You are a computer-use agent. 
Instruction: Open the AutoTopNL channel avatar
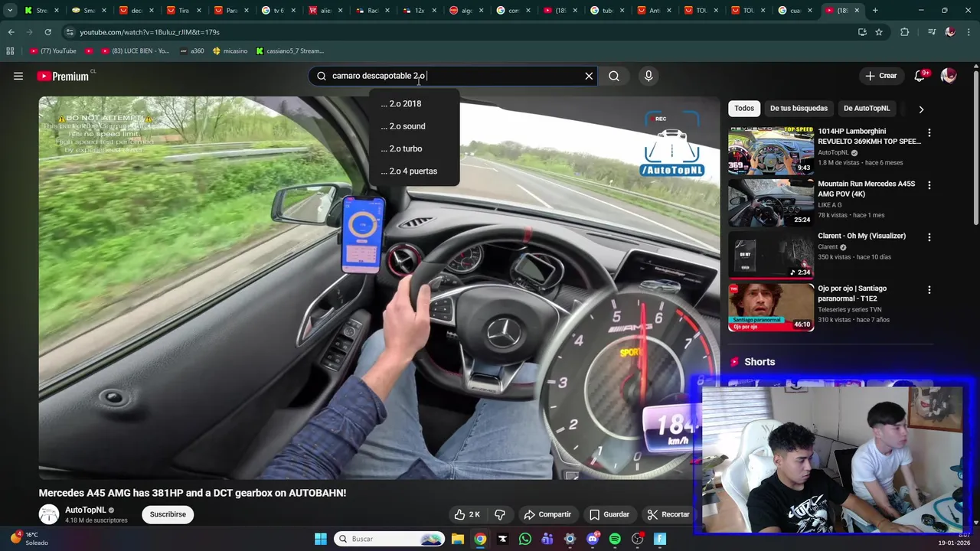49,514
